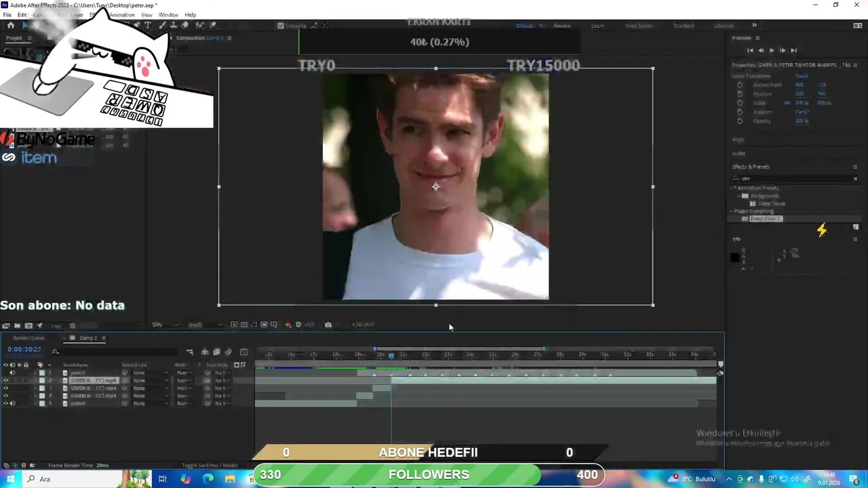Jump to last frame in Preview panel

[793, 50]
